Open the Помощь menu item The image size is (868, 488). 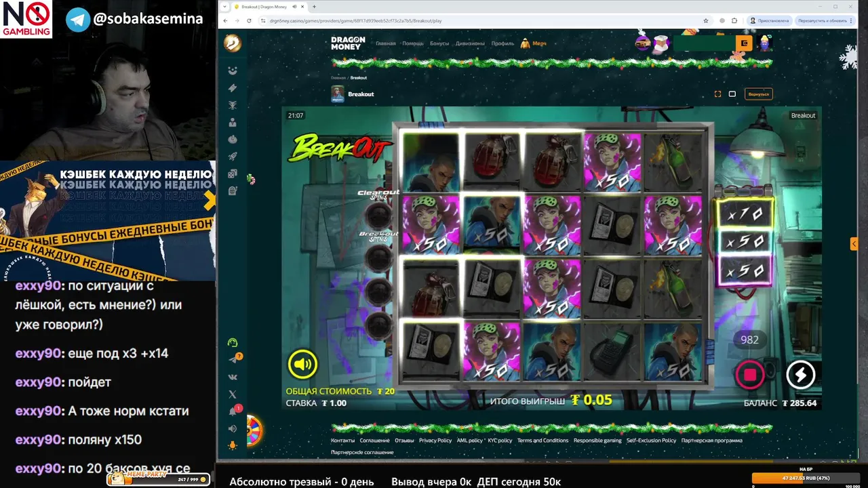coord(413,43)
